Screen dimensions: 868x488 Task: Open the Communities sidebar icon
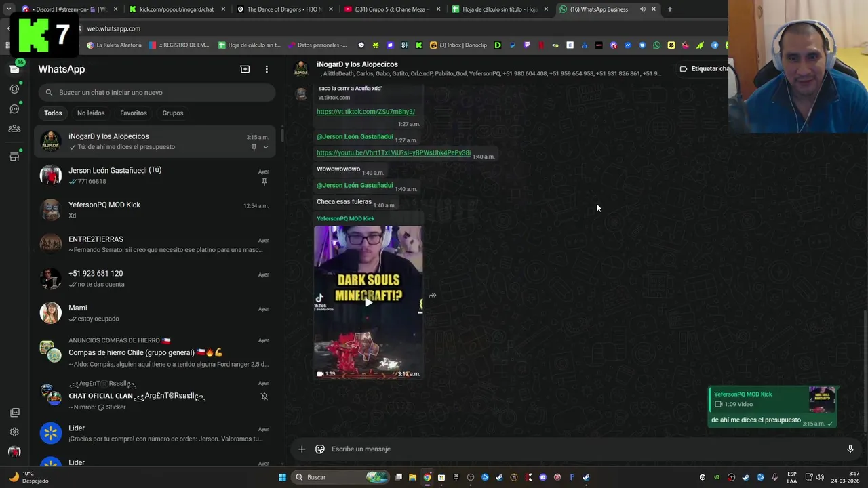point(14,129)
